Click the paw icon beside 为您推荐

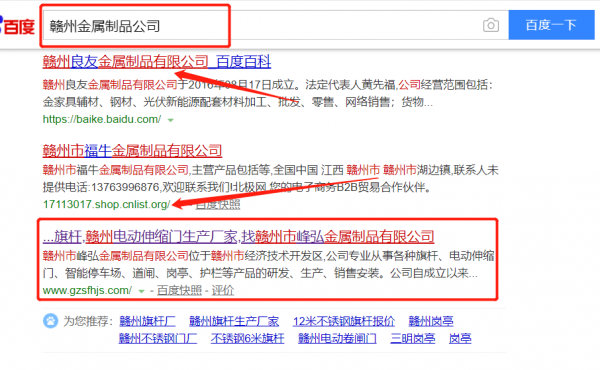50,321
